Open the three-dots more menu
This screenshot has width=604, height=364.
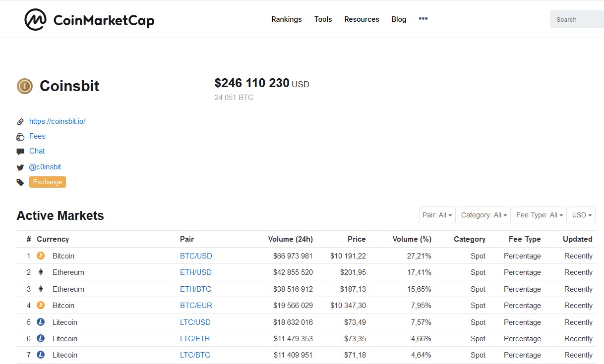click(423, 19)
